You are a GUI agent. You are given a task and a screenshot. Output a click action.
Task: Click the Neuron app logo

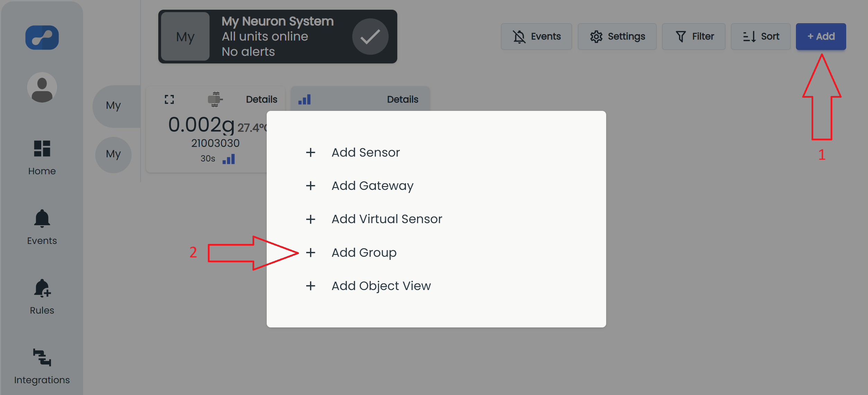tap(42, 37)
